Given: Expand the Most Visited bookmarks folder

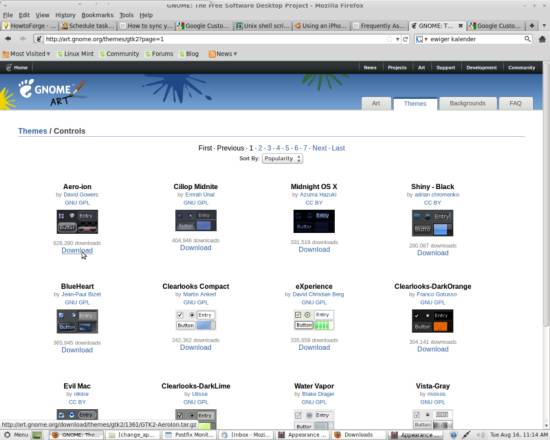Looking at the screenshot, I should (26, 54).
